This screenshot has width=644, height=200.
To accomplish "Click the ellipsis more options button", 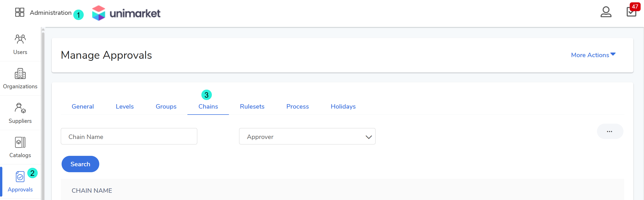I will point(610,131).
